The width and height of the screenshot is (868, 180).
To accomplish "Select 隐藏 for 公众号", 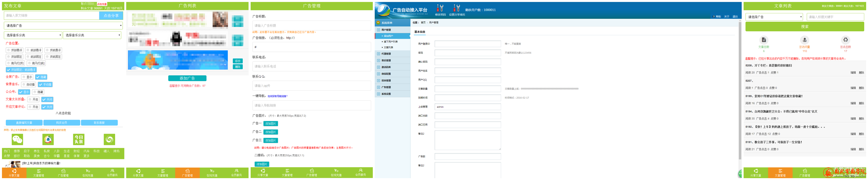I will coord(38,92).
